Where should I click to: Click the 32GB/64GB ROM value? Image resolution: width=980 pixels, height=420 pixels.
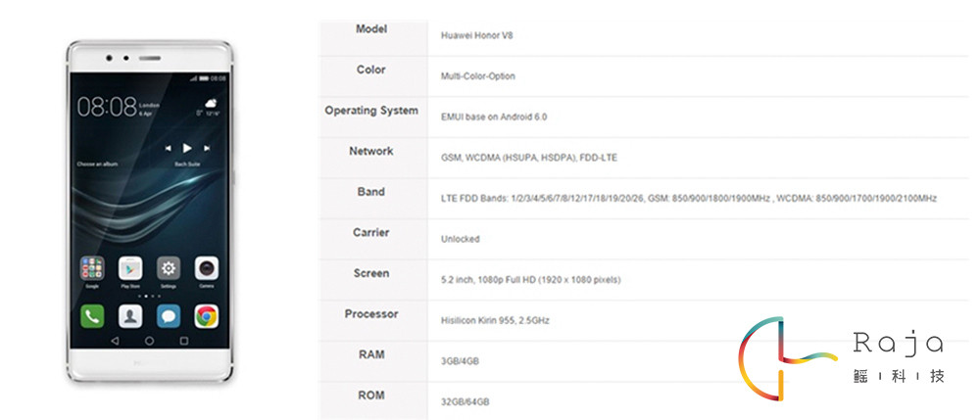pyautogui.click(x=465, y=402)
